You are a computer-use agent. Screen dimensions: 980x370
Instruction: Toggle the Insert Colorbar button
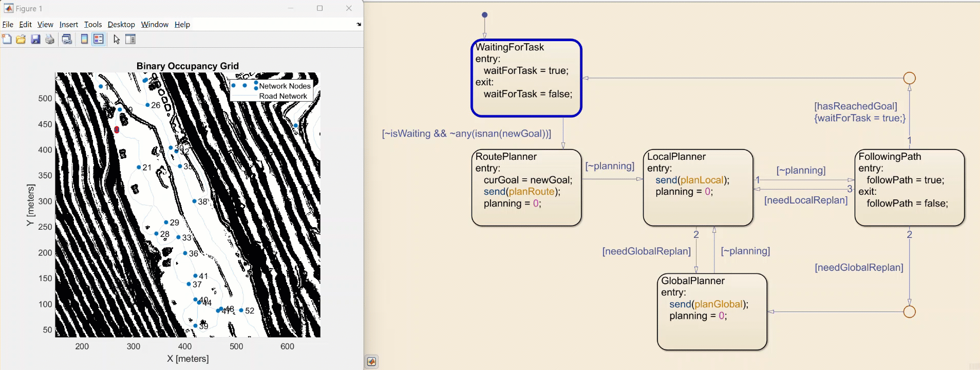click(x=84, y=39)
